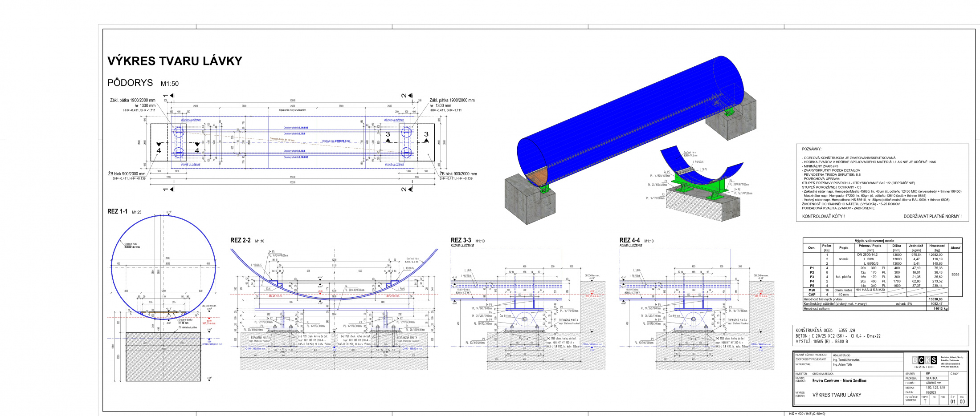This screenshot has height=416, width=980.
Task: Select the 'Hmotnosť celkom' row label
Action: point(816,308)
